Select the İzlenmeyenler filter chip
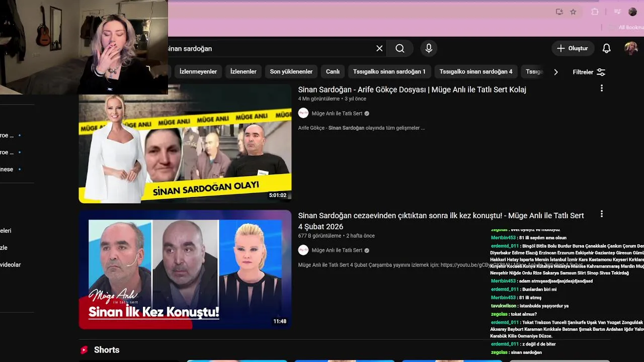Image resolution: width=644 pixels, height=362 pixels. (198, 71)
